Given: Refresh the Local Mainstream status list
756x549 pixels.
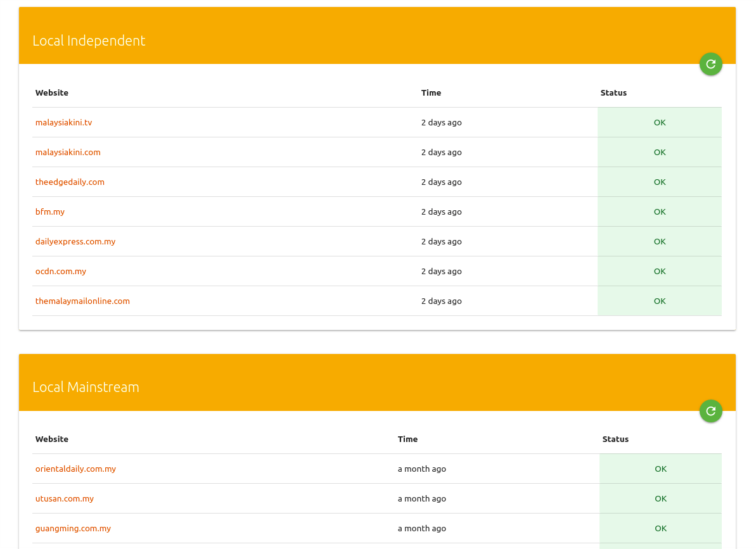Looking at the screenshot, I should [x=710, y=410].
